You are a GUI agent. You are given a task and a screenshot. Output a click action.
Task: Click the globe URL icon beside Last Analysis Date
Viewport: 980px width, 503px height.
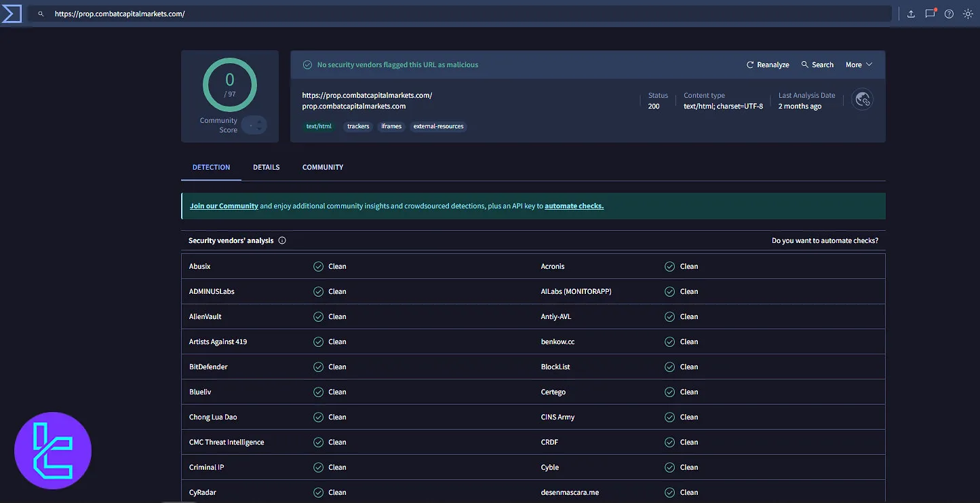pos(862,99)
